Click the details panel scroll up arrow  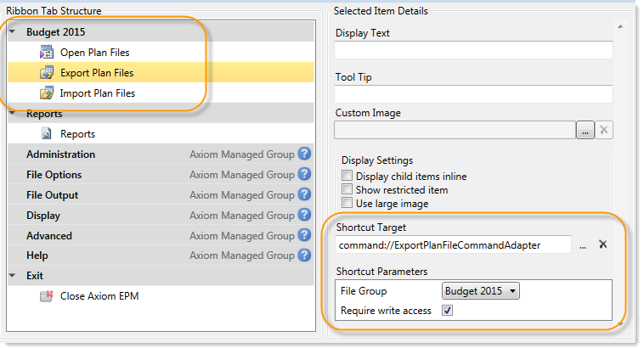pos(620,26)
